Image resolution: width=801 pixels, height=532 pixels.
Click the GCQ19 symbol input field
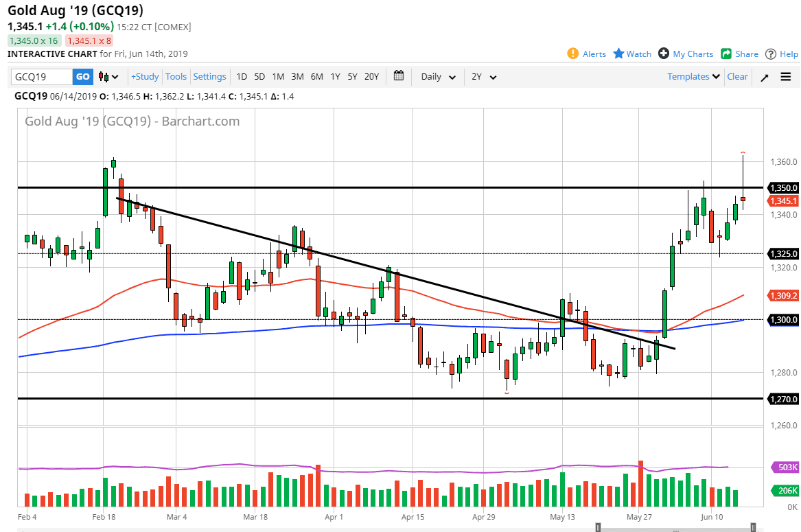[41, 77]
